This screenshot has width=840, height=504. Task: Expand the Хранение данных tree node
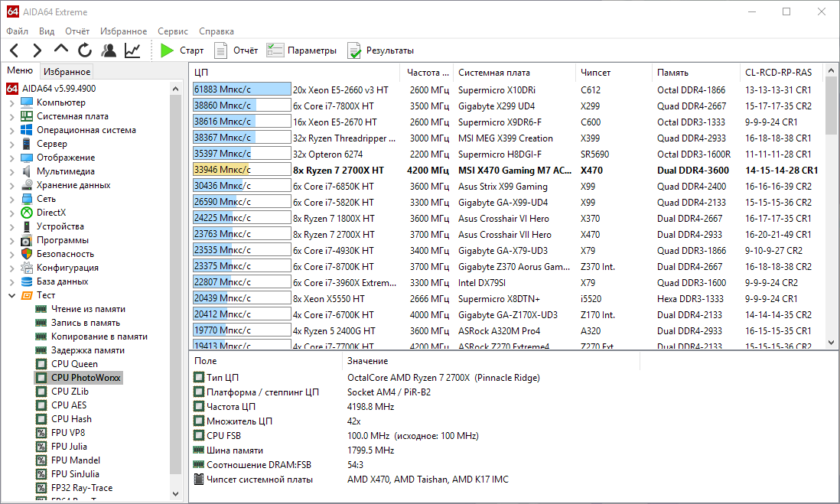[11, 185]
